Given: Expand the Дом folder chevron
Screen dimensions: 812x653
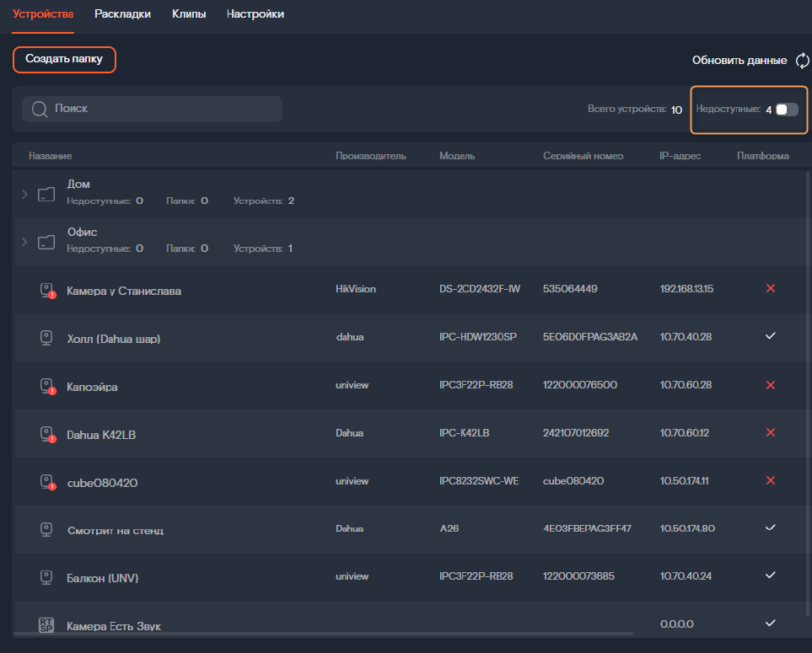Looking at the screenshot, I should 24,194.
